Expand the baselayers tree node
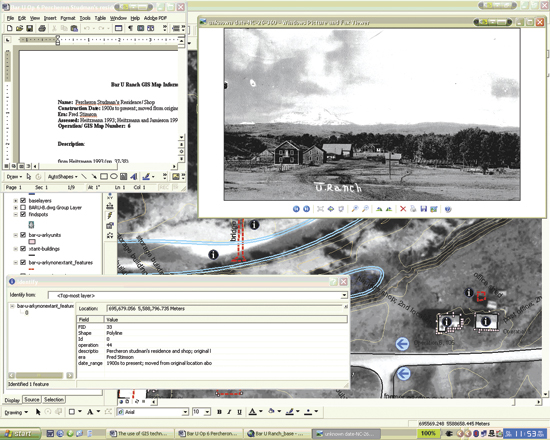Screen dimensions: 550x440 [x=15, y=201]
